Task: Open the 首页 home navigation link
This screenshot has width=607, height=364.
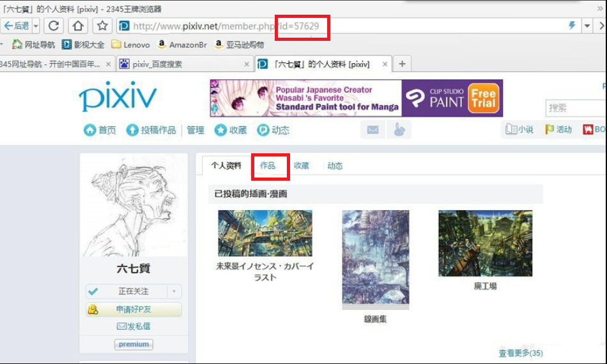Action: click(100, 130)
